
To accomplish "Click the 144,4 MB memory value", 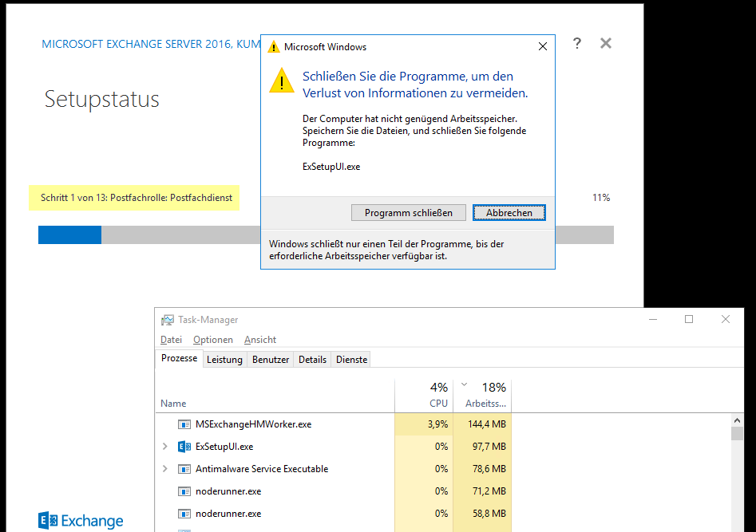I will pos(487,424).
